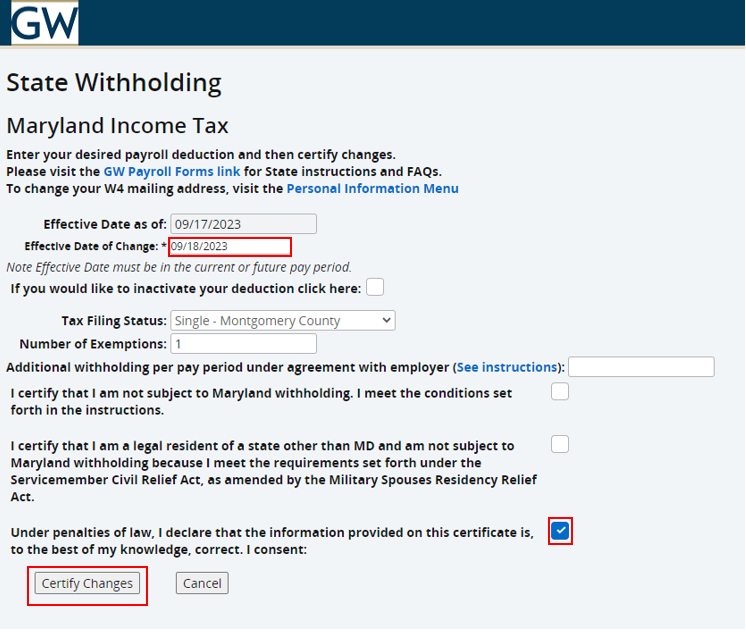Image resolution: width=746 pixels, height=632 pixels.
Task: Click the State Withholding page heading
Action: coord(114,82)
